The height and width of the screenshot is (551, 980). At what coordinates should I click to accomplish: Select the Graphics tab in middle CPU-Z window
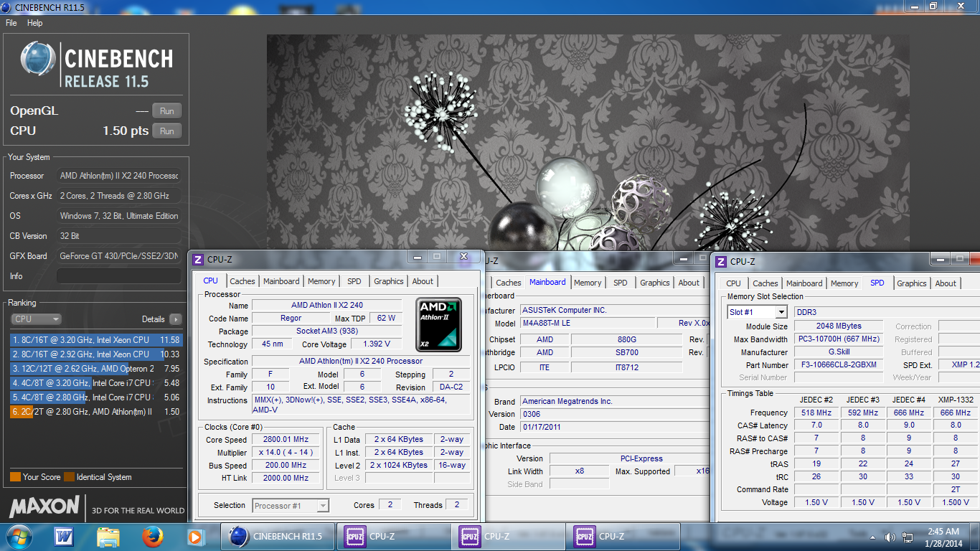click(655, 283)
